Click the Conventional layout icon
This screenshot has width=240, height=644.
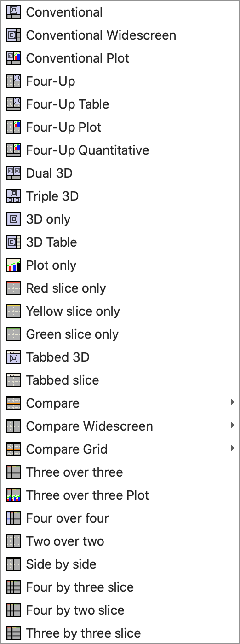14,12
